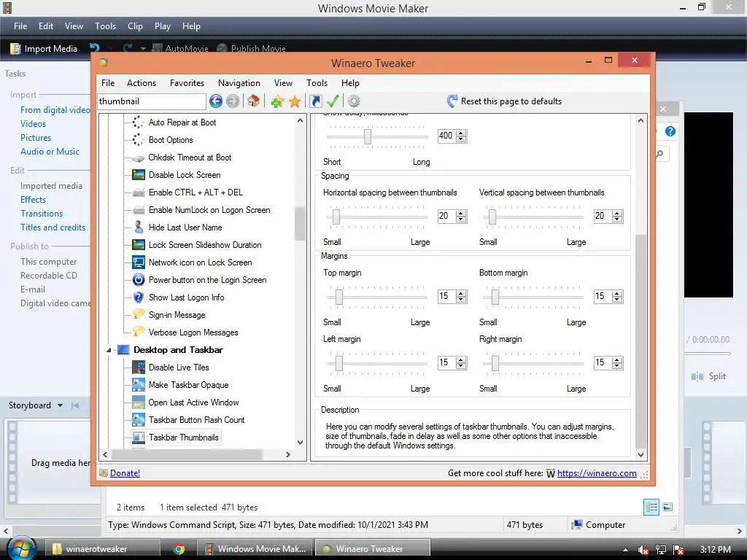Click the Top margin slider thumb

(x=338, y=297)
